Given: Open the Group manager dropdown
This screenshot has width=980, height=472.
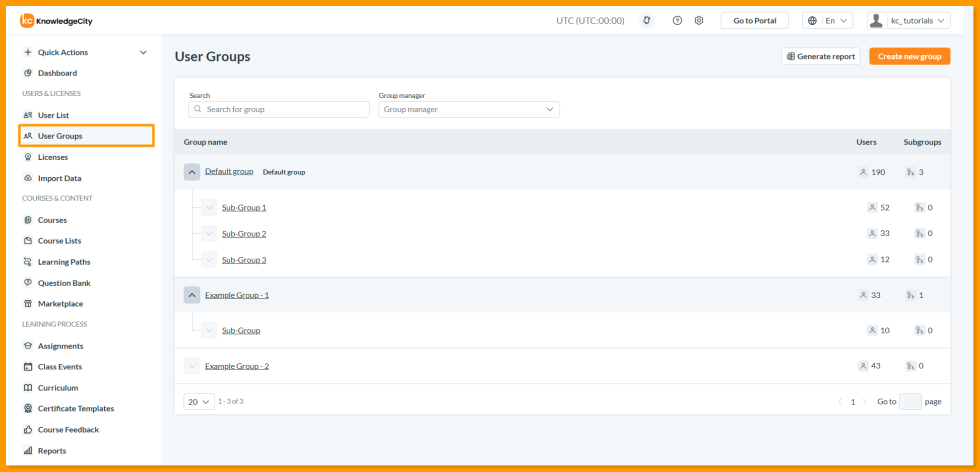Looking at the screenshot, I should pos(469,109).
